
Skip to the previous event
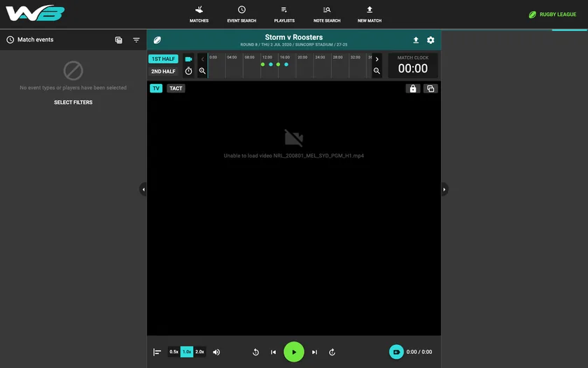274,352
